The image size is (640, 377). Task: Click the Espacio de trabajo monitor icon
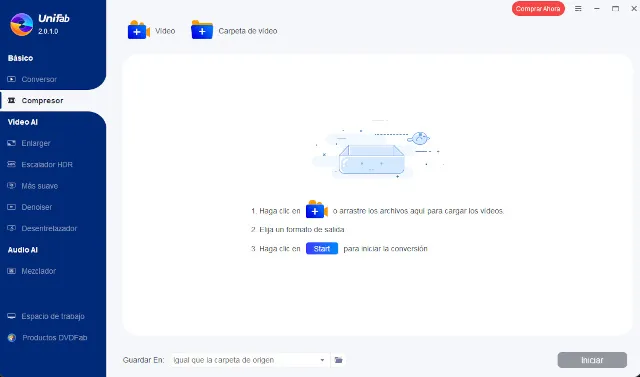click(x=11, y=316)
